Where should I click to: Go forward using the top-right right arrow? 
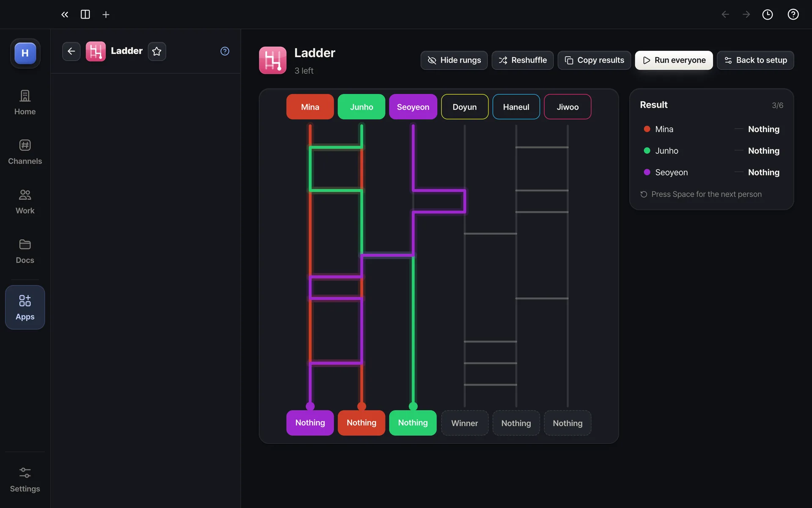point(746,14)
